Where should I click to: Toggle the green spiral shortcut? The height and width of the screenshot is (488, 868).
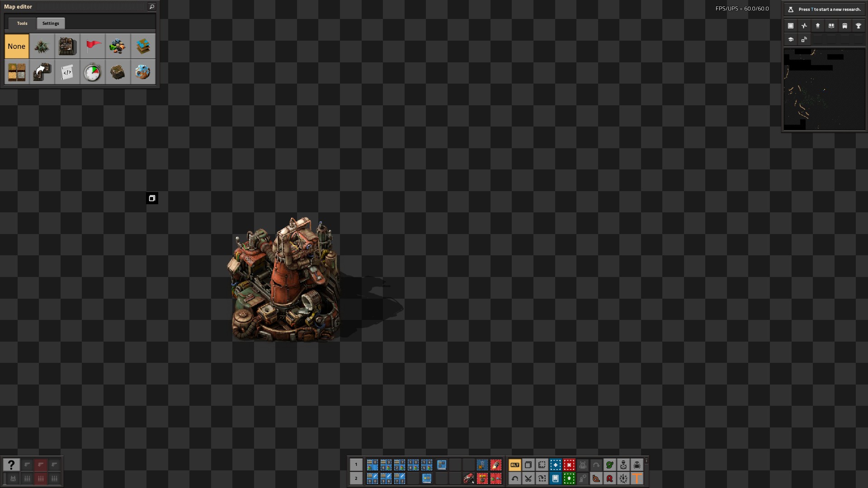click(x=610, y=465)
